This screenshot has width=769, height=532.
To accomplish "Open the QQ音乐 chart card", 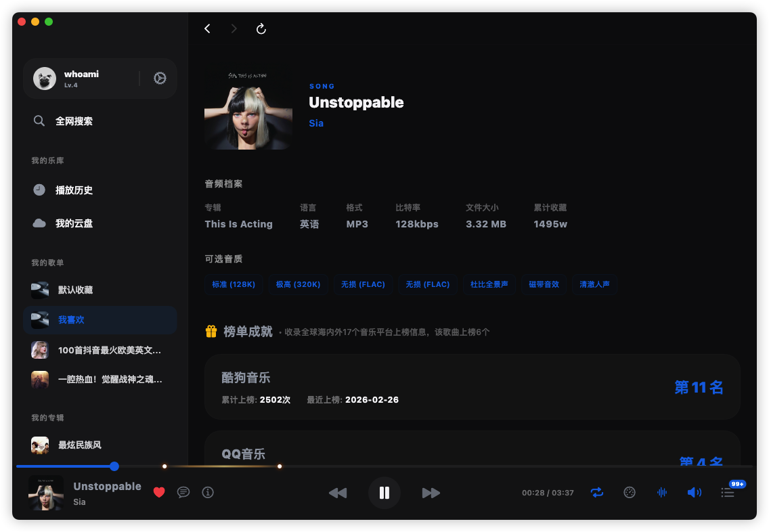I will [x=473, y=447].
